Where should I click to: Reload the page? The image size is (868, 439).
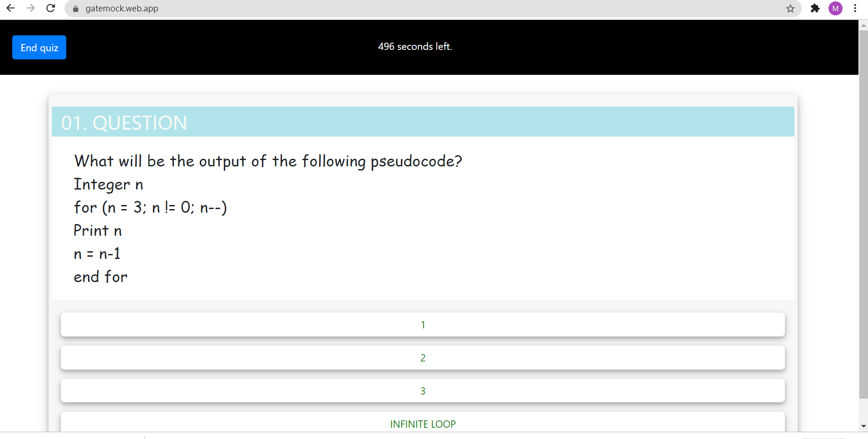(51, 8)
